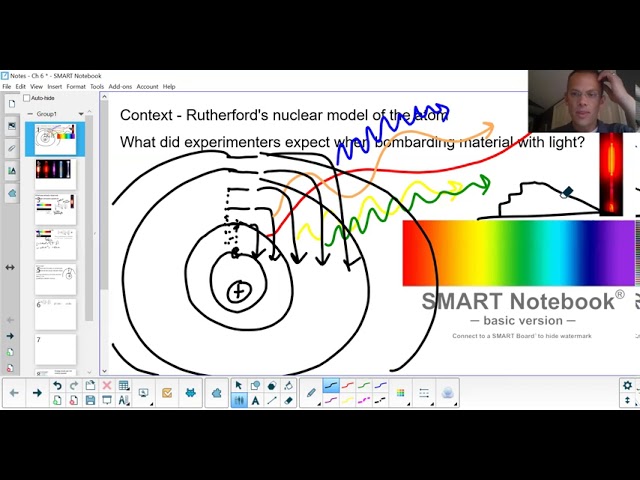
Task: Open the Gallery sidebar tab
Action: click(x=12, y=126)
